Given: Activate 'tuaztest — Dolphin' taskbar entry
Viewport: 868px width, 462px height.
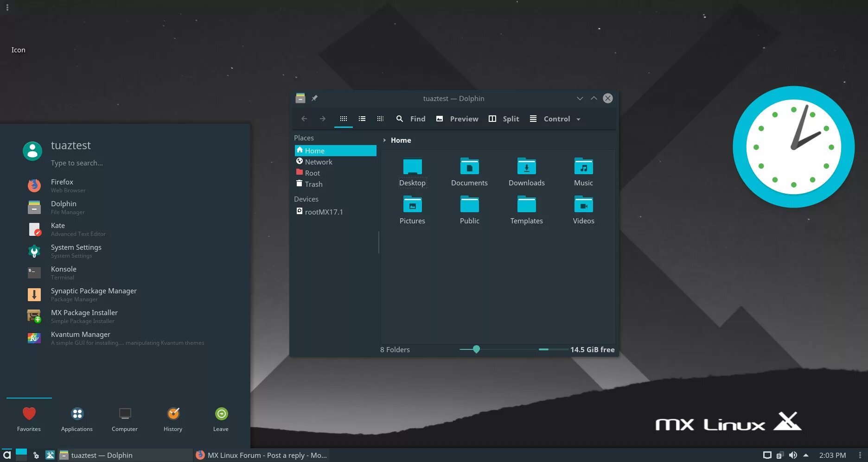Looking at the screenshot, I should 124,455.
